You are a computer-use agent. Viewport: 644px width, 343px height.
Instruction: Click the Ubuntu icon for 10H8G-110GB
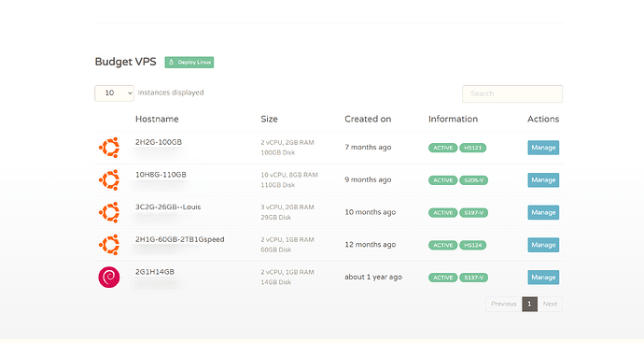(109, 179)
